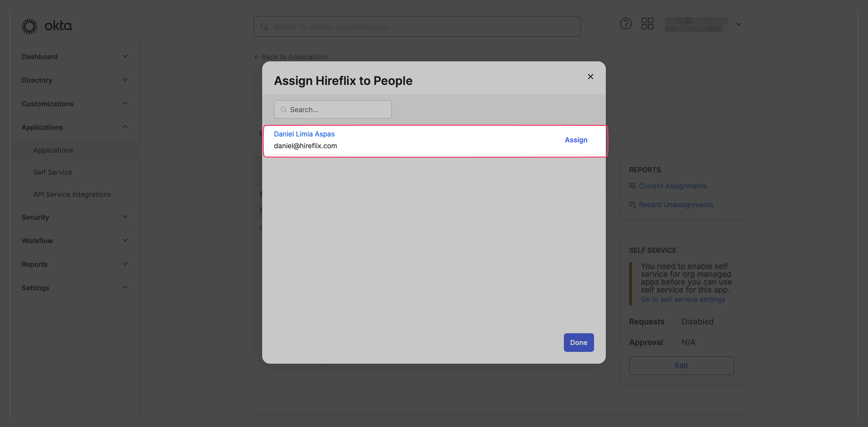Expand the Security section chevron

coord(125,217)
